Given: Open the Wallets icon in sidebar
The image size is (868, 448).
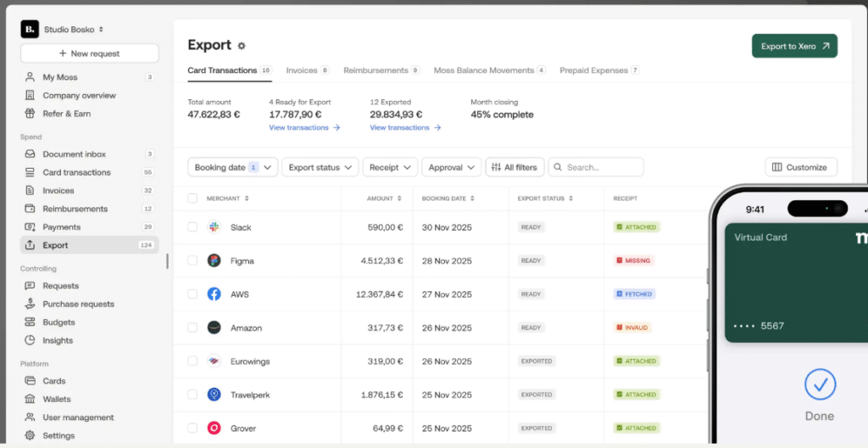Looking at the screenshot, I should click(x=31, y=399).
